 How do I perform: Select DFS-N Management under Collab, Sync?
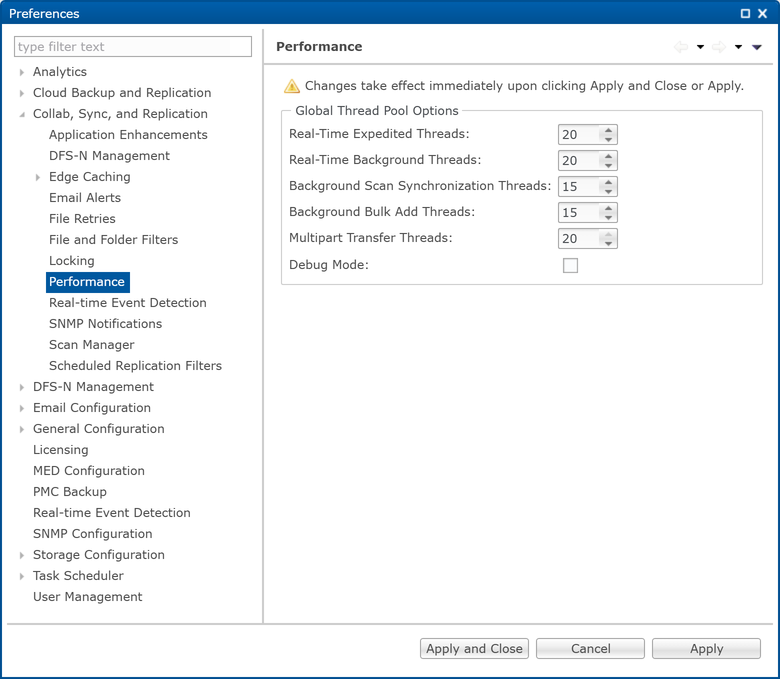[x=109, y=156]
